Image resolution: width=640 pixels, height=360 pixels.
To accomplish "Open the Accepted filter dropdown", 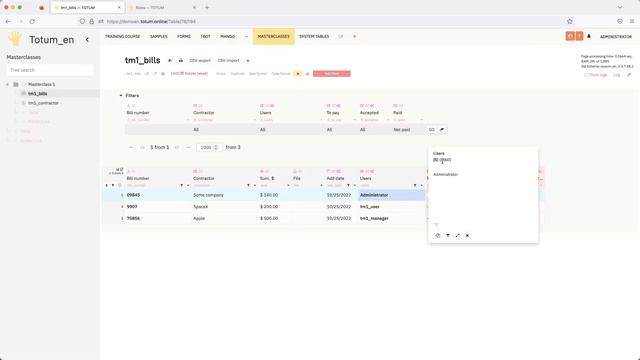I will [375, 130].
